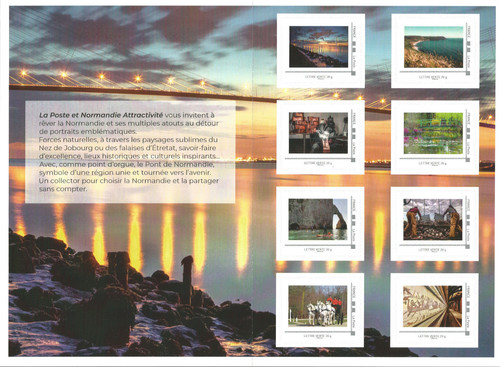Click the closing words 'sans compter.'
The image size is (500, 367).
63,189
